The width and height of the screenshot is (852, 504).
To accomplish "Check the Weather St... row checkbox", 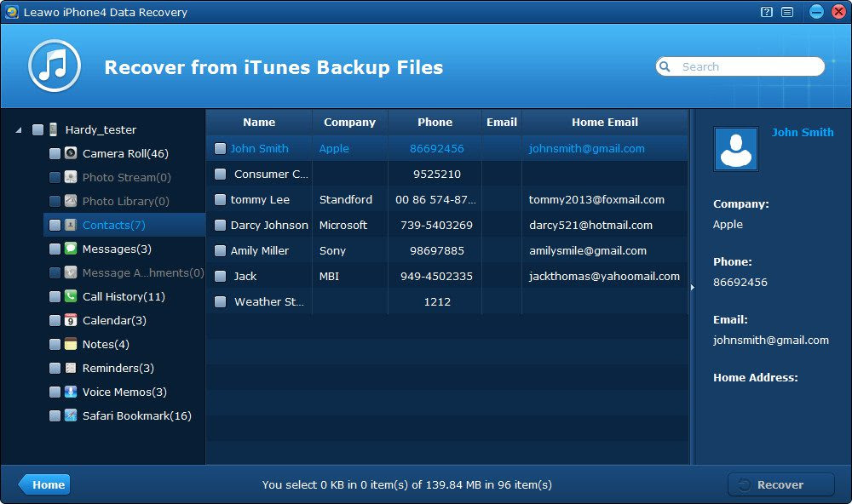I will (x=220, y=302).
